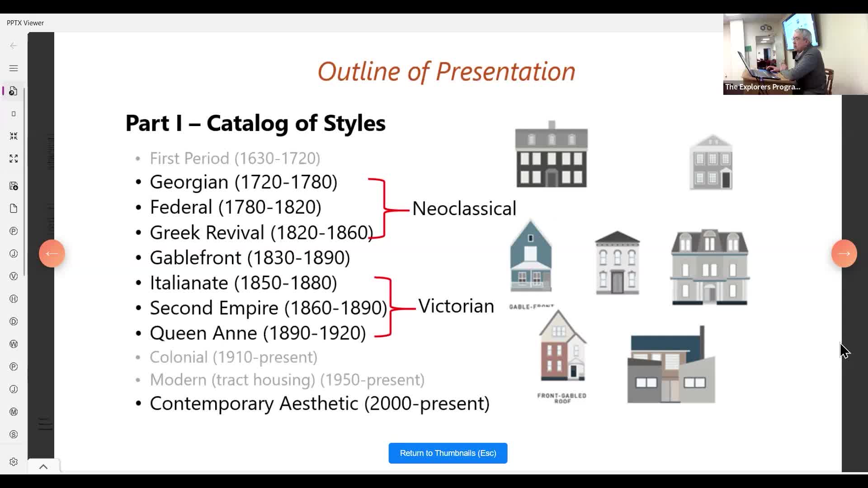Click the blank document icon
Screen dimensions: 868x488
point(14,208)
